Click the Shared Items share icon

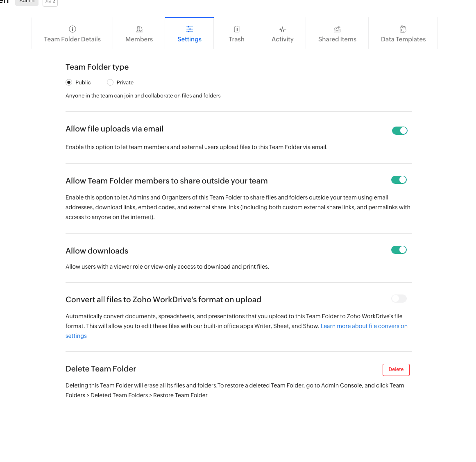[x=337, y=29]
